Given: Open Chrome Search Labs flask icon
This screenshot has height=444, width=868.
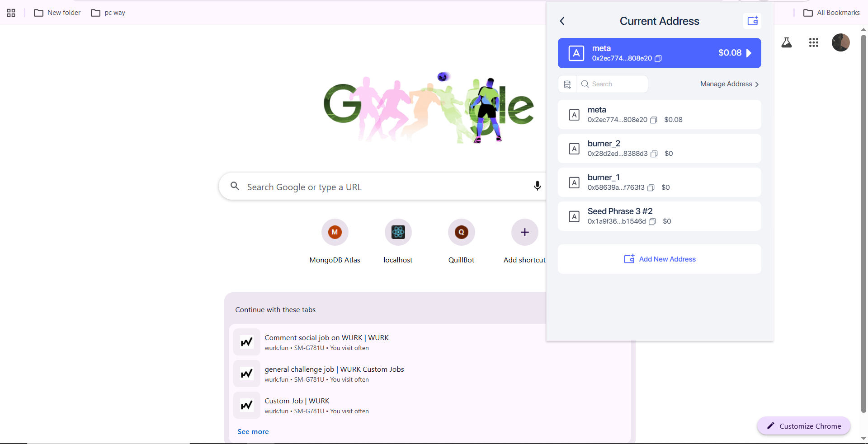Looking at the screenshot, I should pos(787,42).
